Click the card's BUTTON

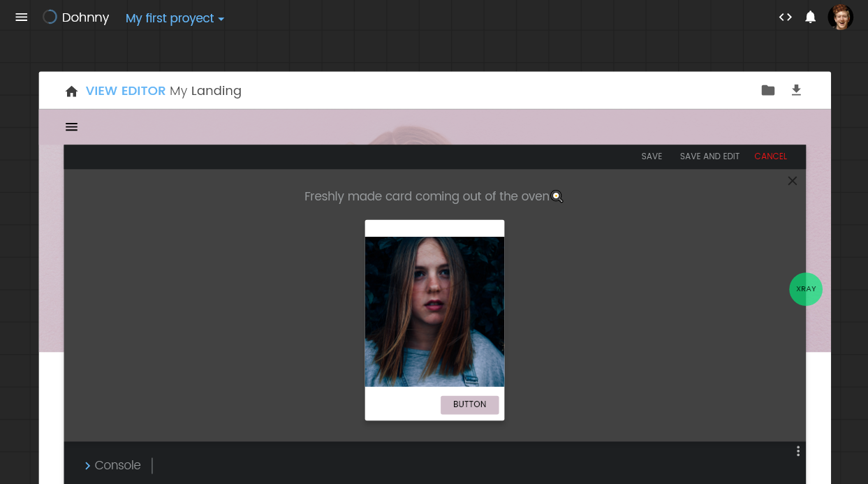point(469,404)
